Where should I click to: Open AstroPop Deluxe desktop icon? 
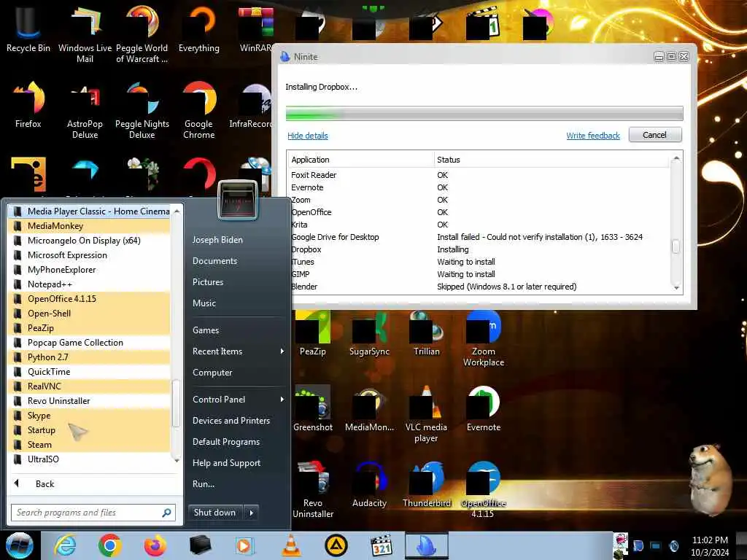click(x=85, y=109)
